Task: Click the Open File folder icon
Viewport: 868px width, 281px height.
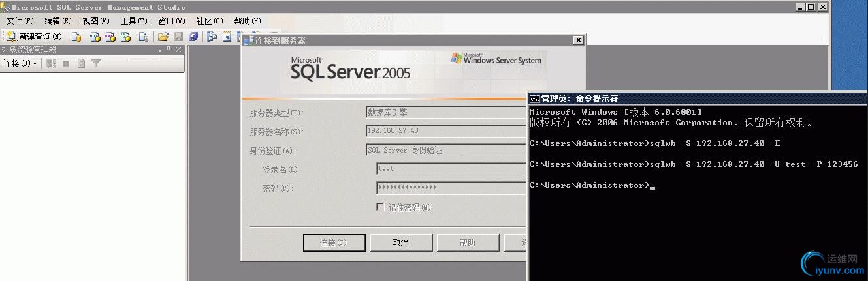Action: tap(163, 37)
